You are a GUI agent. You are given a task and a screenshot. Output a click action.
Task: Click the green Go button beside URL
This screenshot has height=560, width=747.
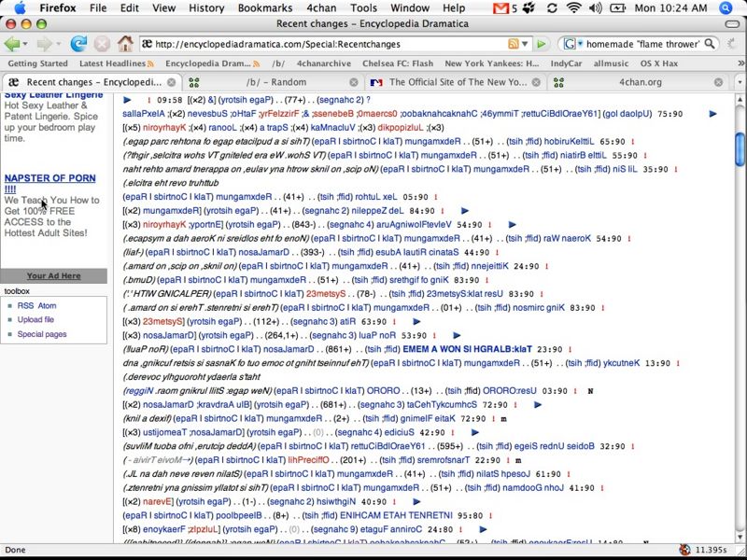click(x=542, y=44)
